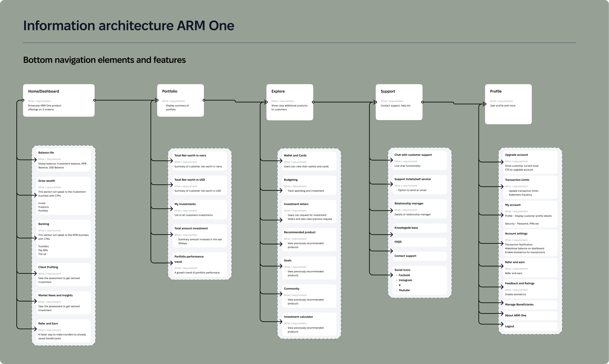Image resolution: width=609 pixels, height=364 pixels.
Task: Click the Refer and Earn card
Action: [x=63, y=331]
